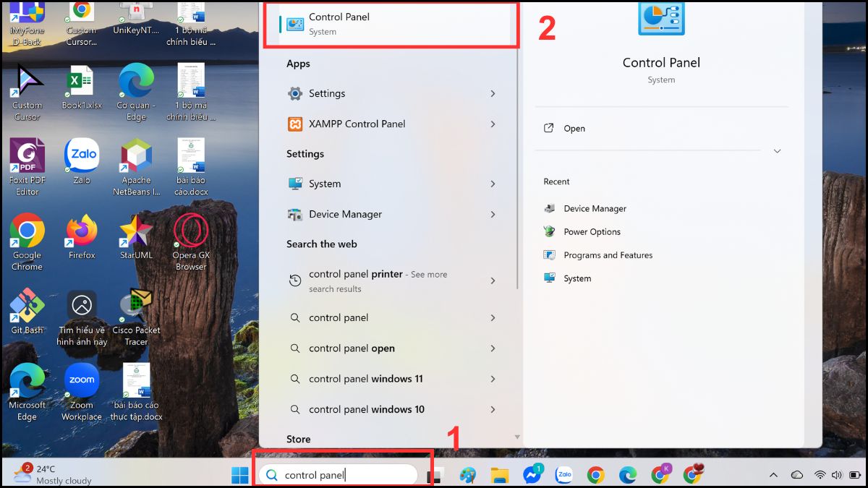Image resolution: width=868 pixels, height=488 pixels.
Task: Open recent item Programs and Features
Action: (x=597, y=254)
